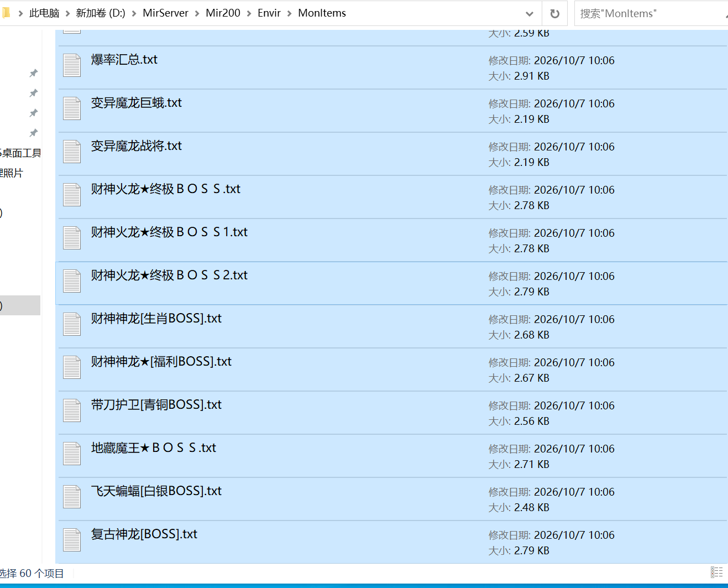Open 桌面工具 in the navigation pane

20,153
